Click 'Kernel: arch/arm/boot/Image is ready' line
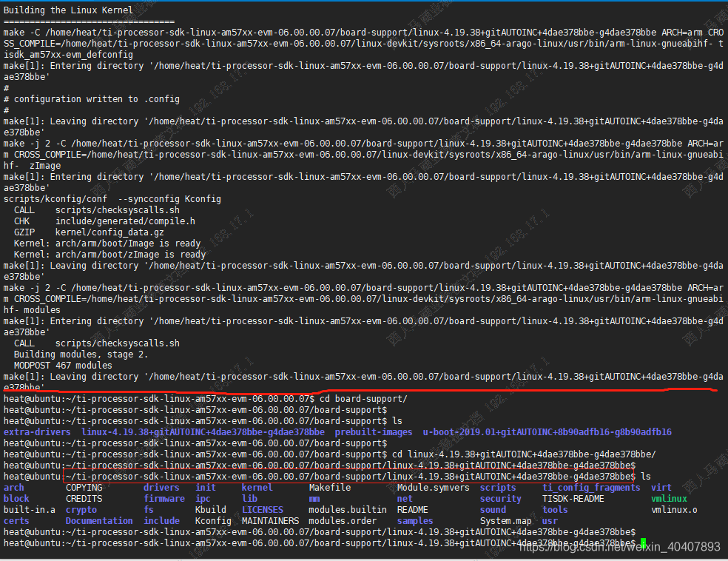Screen dimensions: 728x561 click(x=107, y=243)
